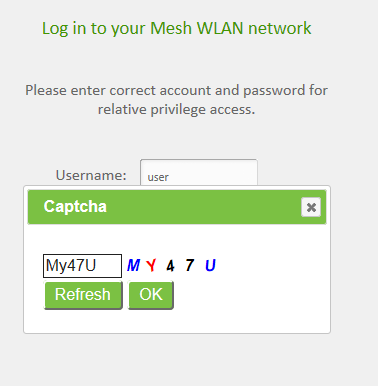Click the Captcha title text in header
The width and height of the screenshot is (378, 386).
[x=75, y=206]
